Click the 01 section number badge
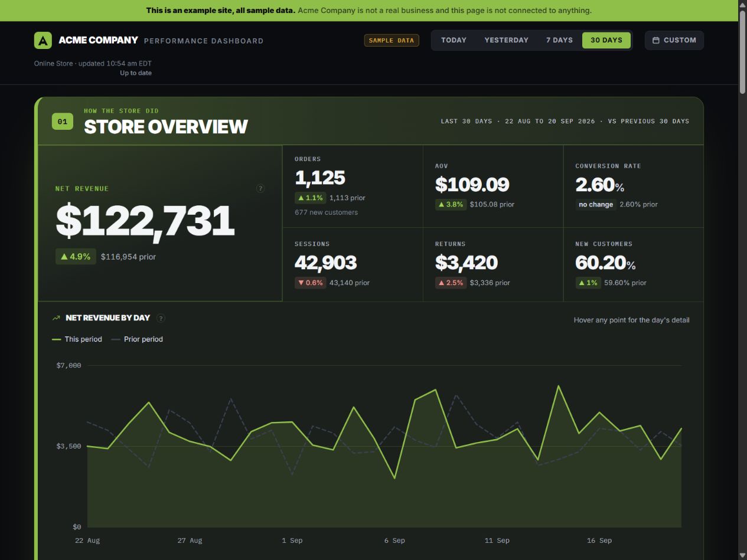The width and height of the screenshot is (747, 560). [x=63, y=122]
